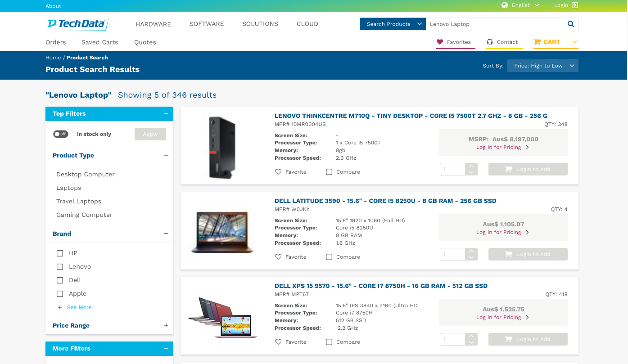Decrease quantity for Dell XPS 15 9570
The height and width of the screenshot is (364, 628).
click(471, 342)
